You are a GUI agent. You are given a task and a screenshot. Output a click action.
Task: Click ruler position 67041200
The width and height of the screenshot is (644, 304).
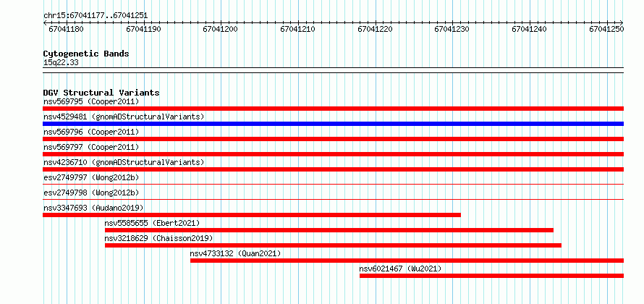221,29
